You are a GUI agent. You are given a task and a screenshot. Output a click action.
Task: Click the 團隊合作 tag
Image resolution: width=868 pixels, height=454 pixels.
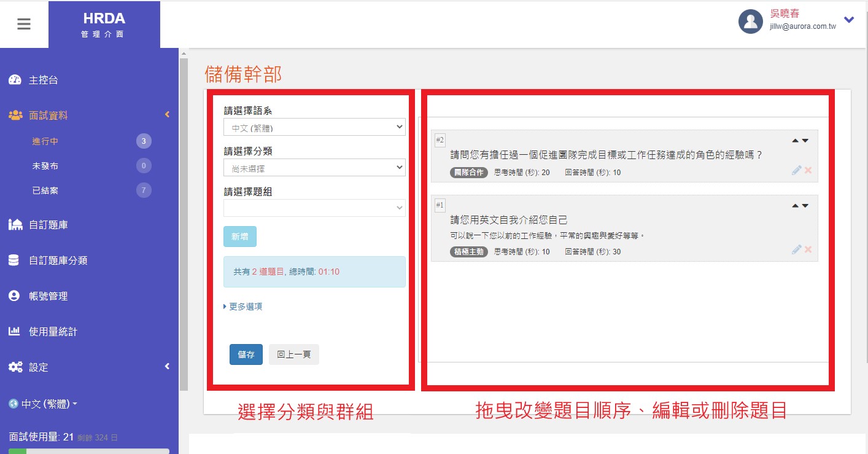469,173
